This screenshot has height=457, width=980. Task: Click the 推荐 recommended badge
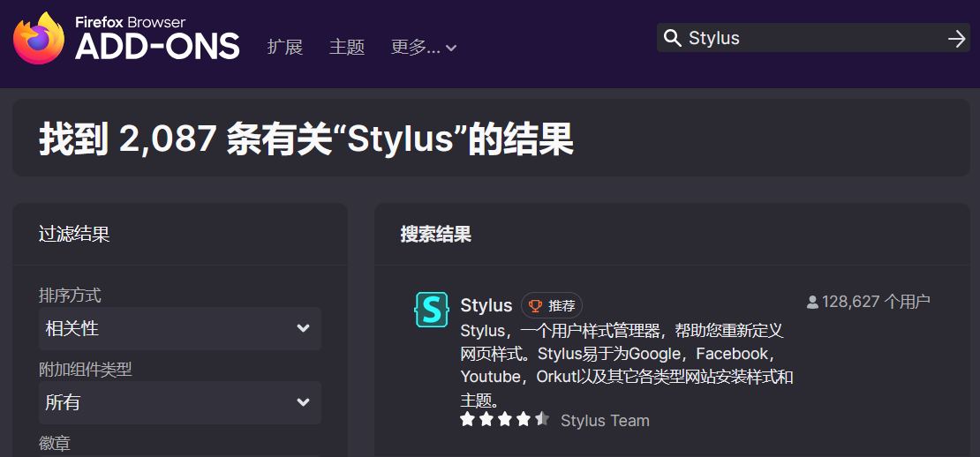(x=552, y=305)
